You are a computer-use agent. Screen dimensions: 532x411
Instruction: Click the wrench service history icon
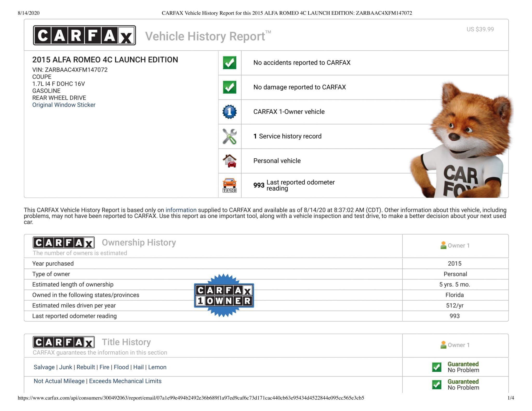point(230,136)
